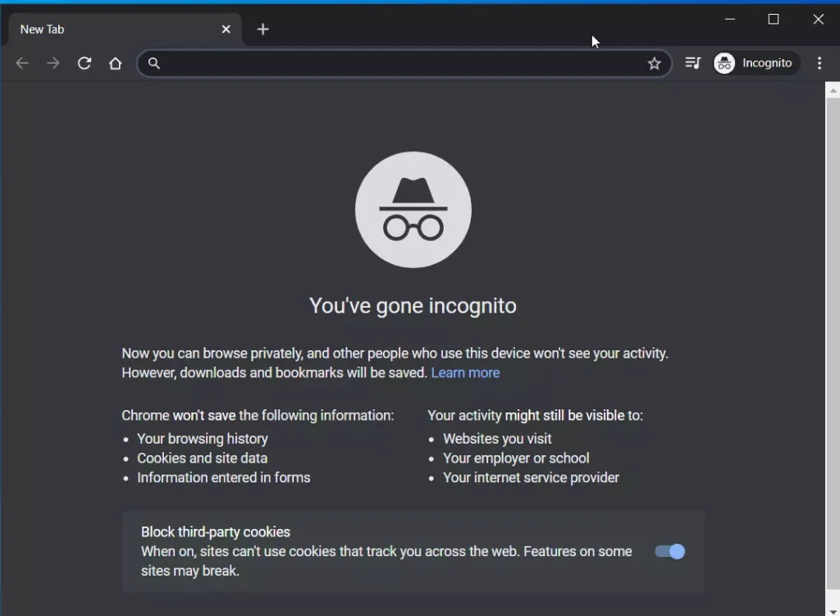
Task: Follow the Learn more link
Action: (x=466, y=373)
